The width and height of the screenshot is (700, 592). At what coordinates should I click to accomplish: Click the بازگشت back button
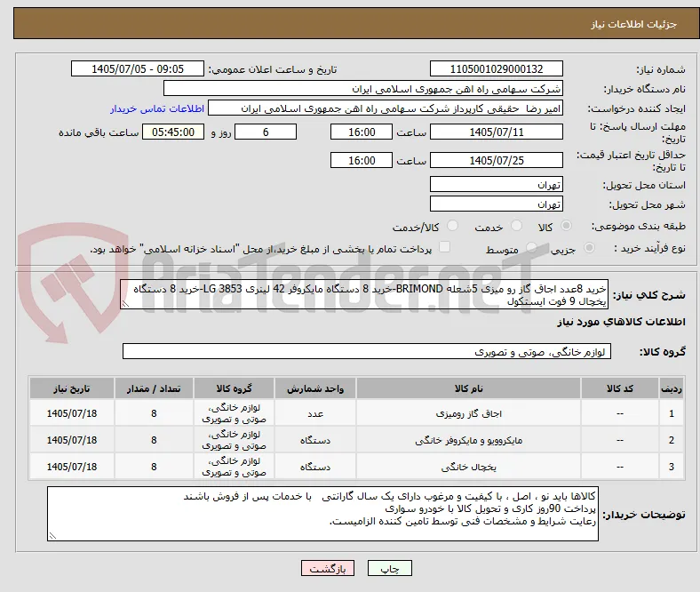[x=328, y=568]
